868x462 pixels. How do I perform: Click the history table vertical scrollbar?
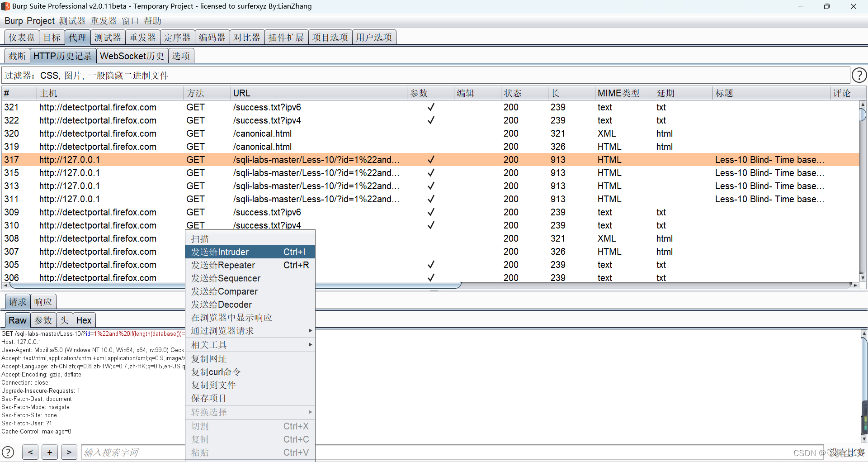pos(863,114)
